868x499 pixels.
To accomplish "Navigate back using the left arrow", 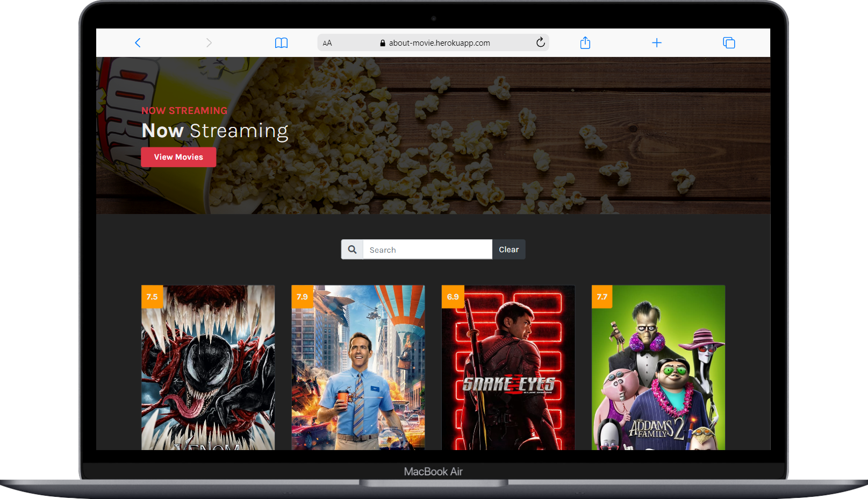I will tap(138, 42).
